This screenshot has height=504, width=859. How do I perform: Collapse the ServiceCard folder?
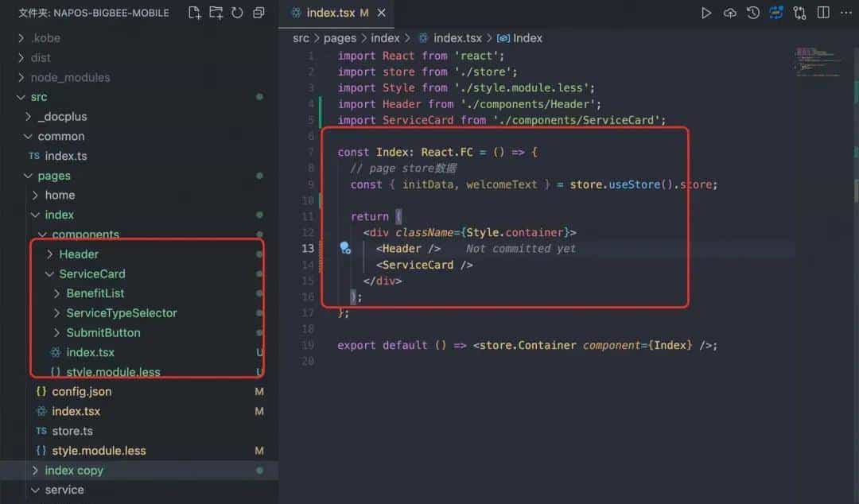91,273
